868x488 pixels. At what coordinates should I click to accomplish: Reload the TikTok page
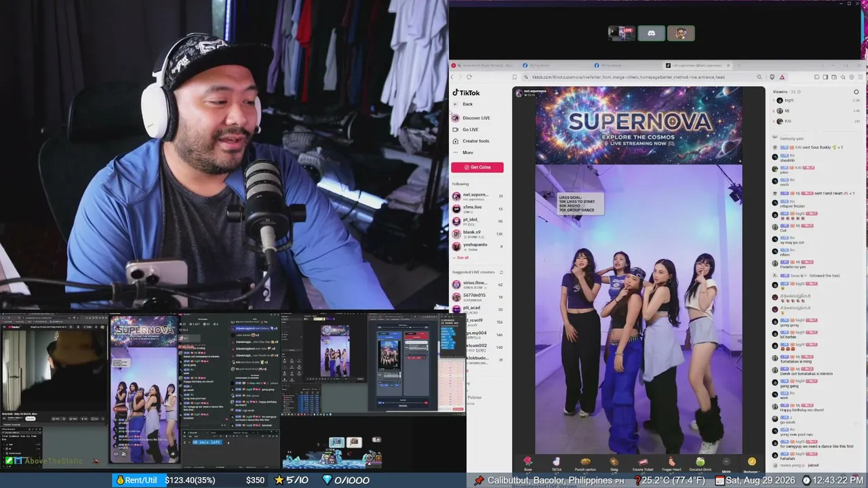[x=469, y=77]
